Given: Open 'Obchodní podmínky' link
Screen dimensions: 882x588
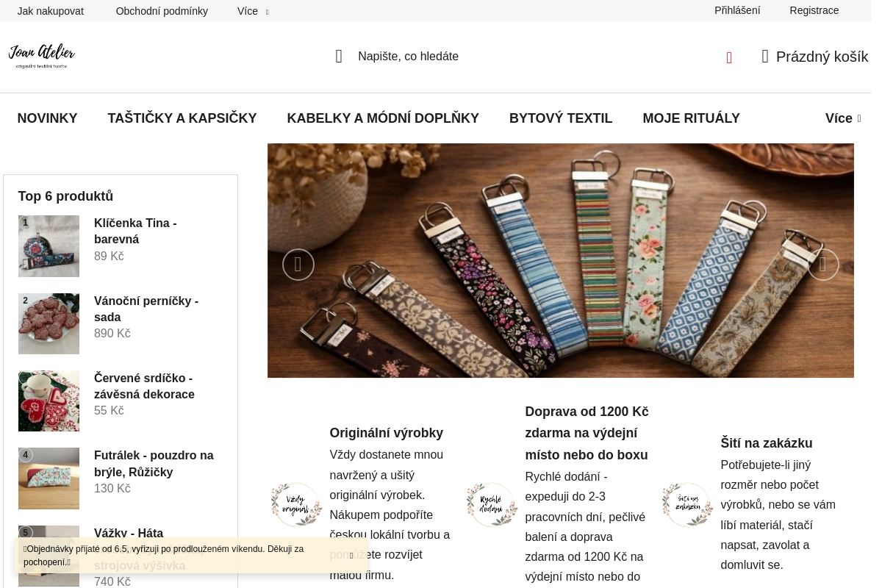Looking at the screenshot, I should tap(162, 11).
